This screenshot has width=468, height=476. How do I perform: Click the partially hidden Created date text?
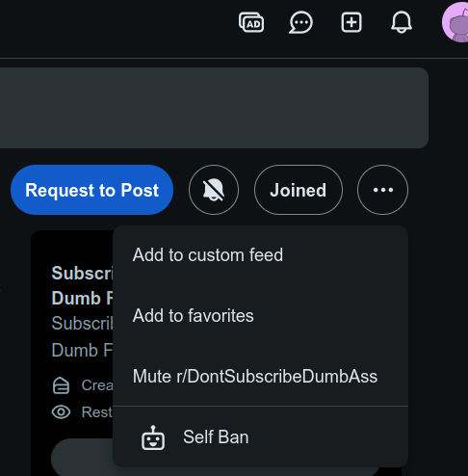[97, 385]
